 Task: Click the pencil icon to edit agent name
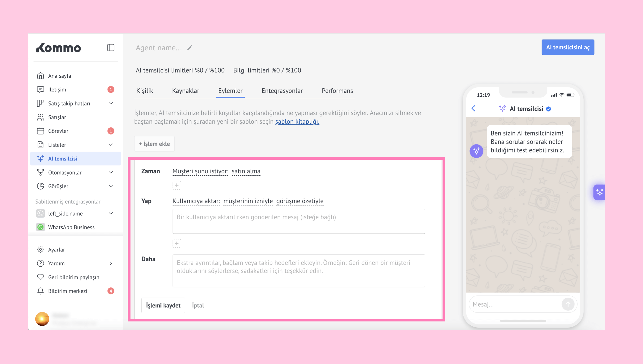click(190, 48)
